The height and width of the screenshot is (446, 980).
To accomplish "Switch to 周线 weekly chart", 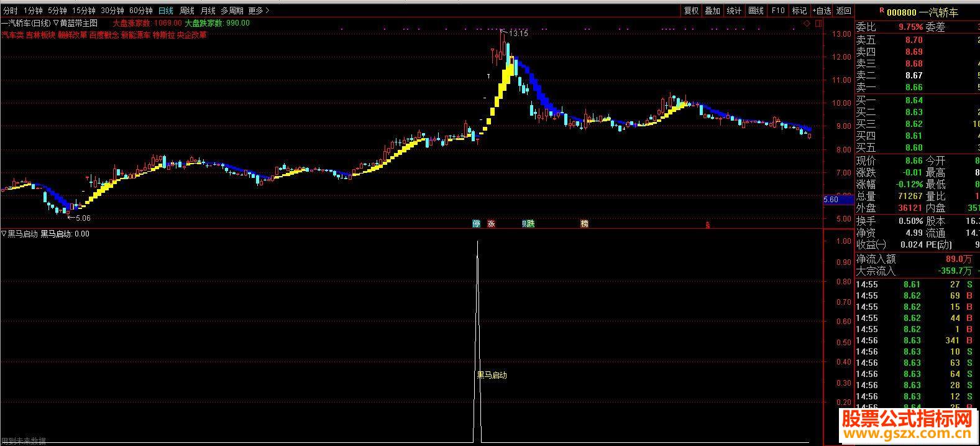I will pos(186,11).
